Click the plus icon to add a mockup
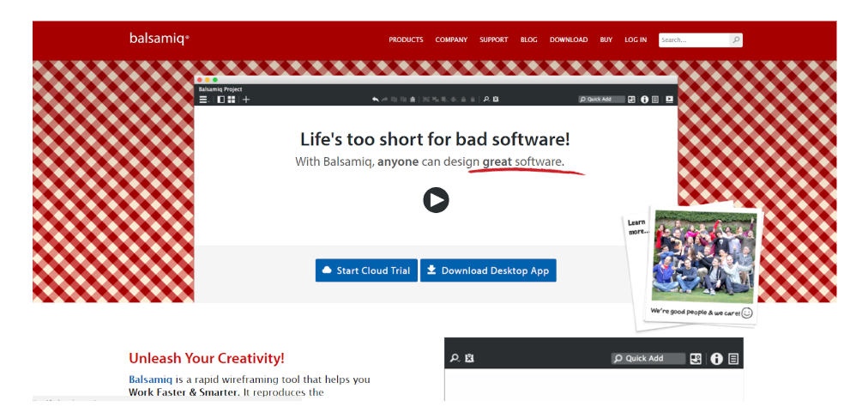This screenshot has width=868, height=419. click(246, 100)
